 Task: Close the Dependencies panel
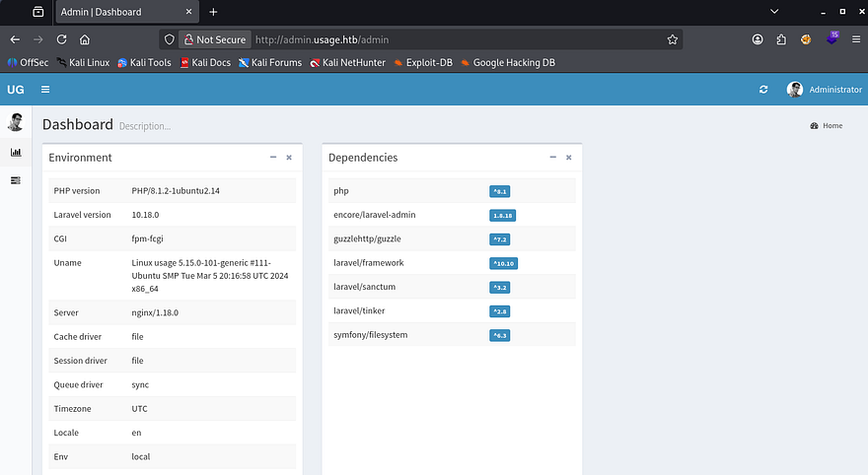[568, 157]
